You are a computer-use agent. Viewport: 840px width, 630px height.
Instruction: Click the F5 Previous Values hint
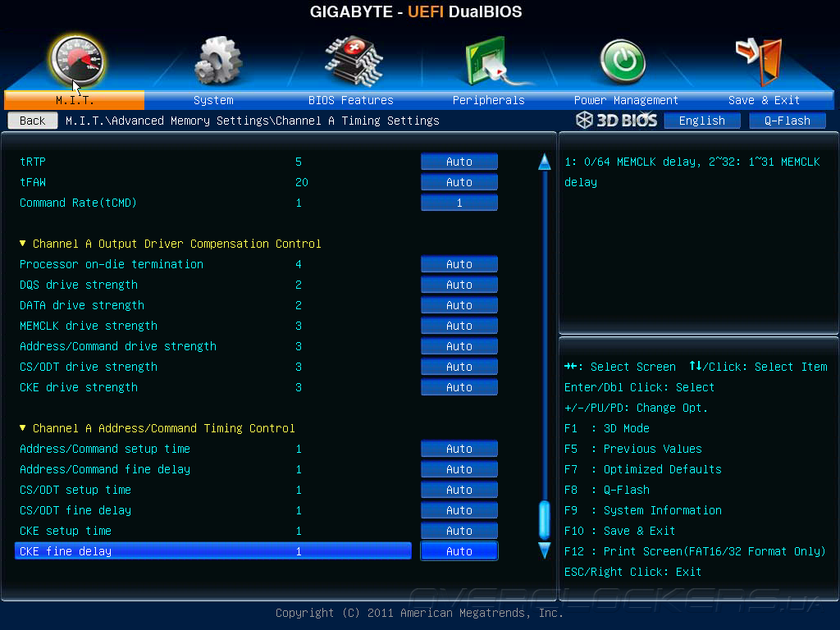click(x=633, y=449)
